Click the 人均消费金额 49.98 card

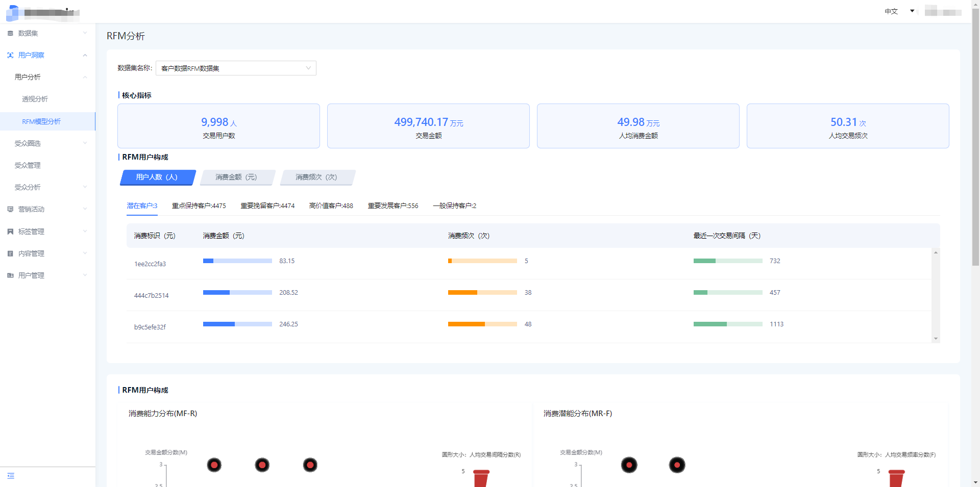(638, 126)
